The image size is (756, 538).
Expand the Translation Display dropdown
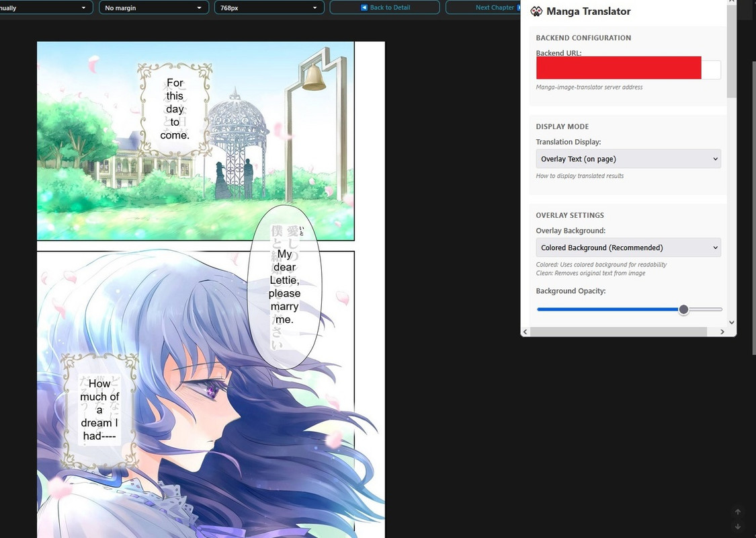pyautogui.click(x=628, y=159)
